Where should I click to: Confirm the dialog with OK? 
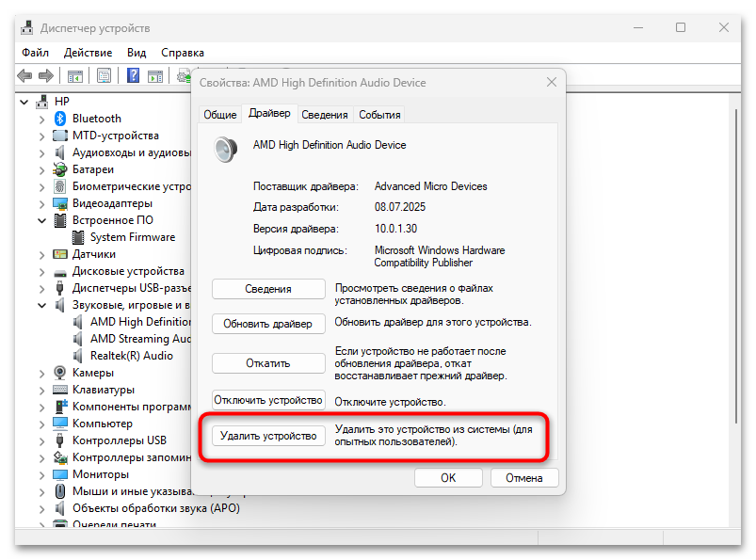point(448,477)
